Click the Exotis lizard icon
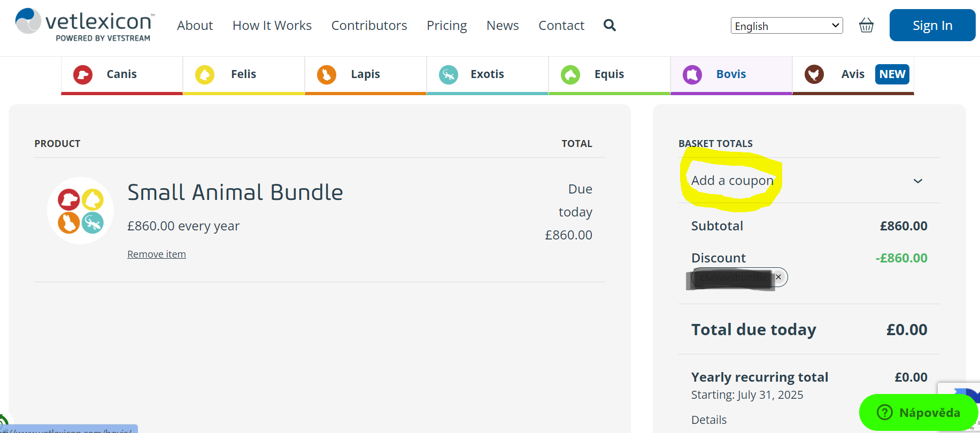Viewport: 980px width, 433px height. (449, 74)
